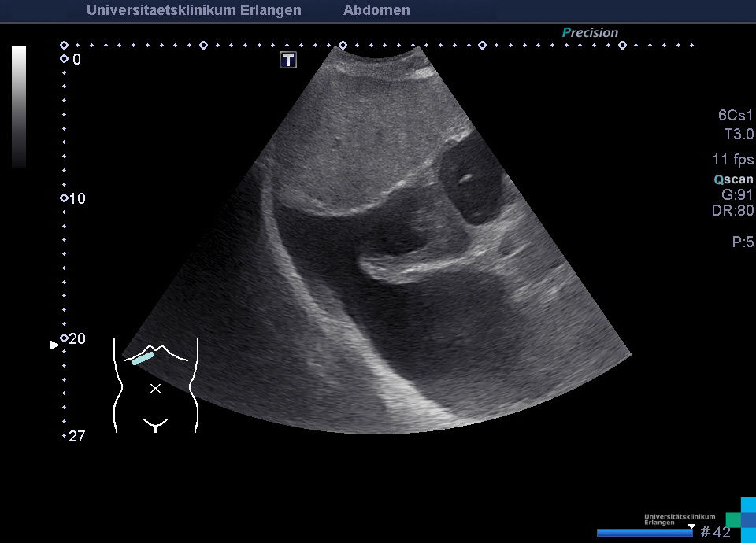Toggle the Precision imaging mode label
The height and width of the screenshot is (543, 756).
click(x=590, y=33)
